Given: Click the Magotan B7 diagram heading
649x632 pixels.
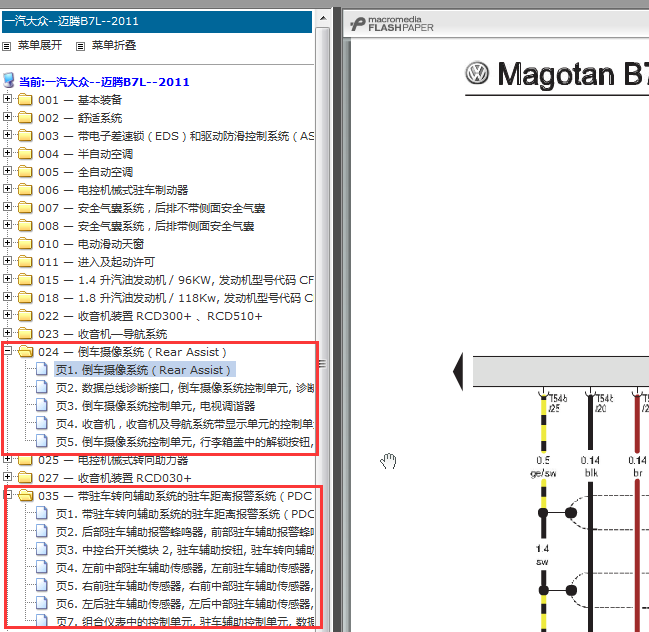Looking at the screenshot, I should [573, 74].
